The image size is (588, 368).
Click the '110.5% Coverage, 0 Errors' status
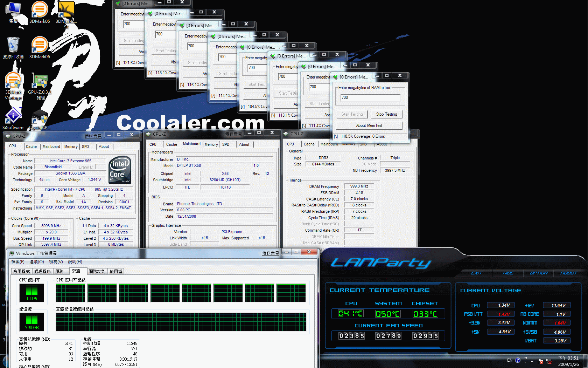coord(363,136)
